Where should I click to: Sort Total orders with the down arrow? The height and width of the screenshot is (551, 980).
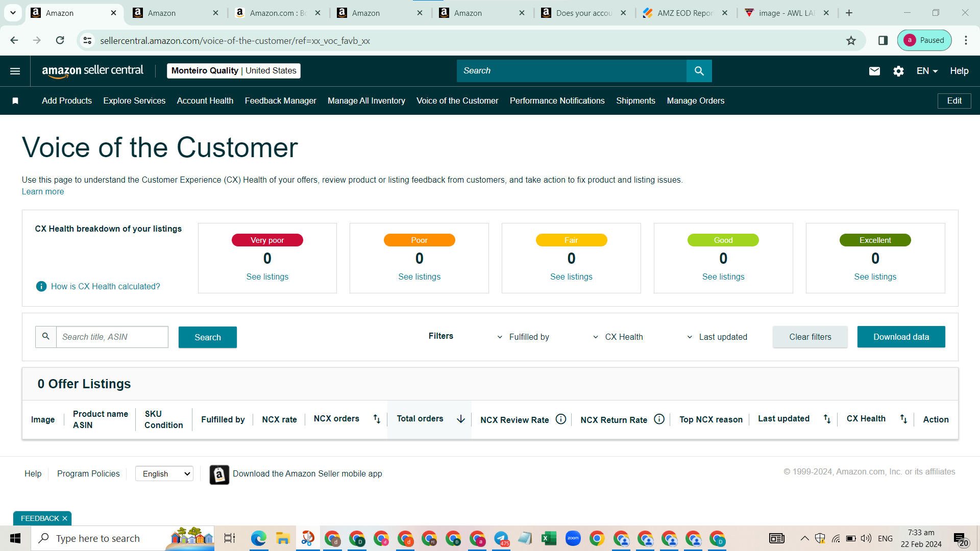point(461,419)
